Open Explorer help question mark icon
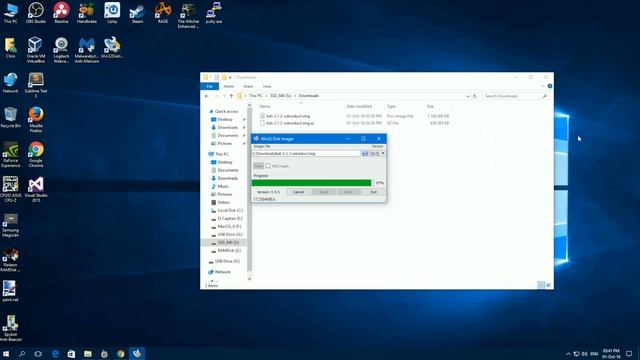 point(550,86)
